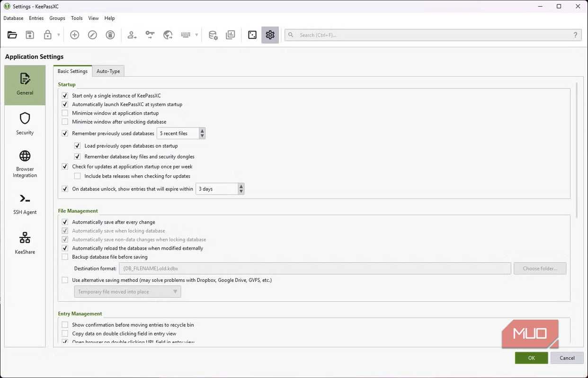588x378 pixels.
Task: Enable Backup database file before saving
Action: (65, 257)
